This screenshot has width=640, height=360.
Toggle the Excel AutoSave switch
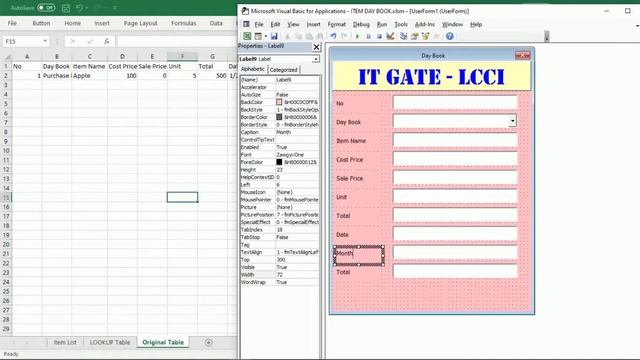click(x=46, y=8)
